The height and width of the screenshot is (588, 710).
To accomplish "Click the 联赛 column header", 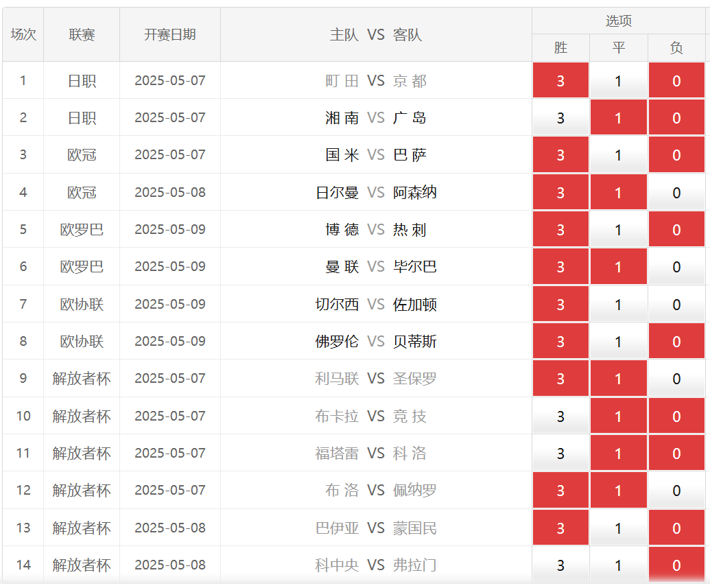I will point(82,34).
